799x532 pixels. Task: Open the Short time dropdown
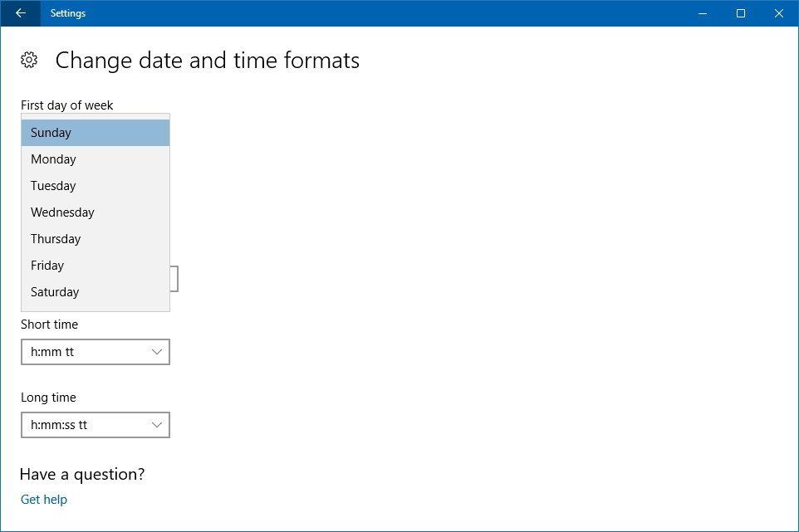(95, 352)
